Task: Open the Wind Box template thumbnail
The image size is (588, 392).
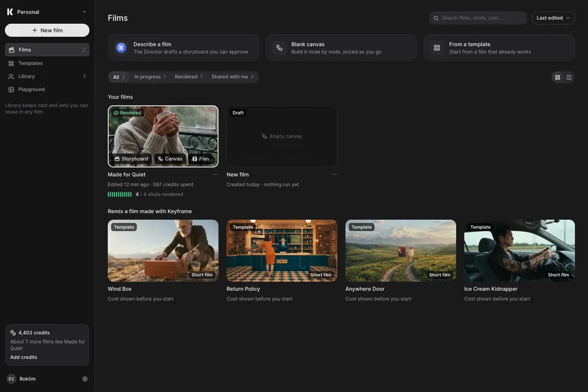Action: [163, 251]
